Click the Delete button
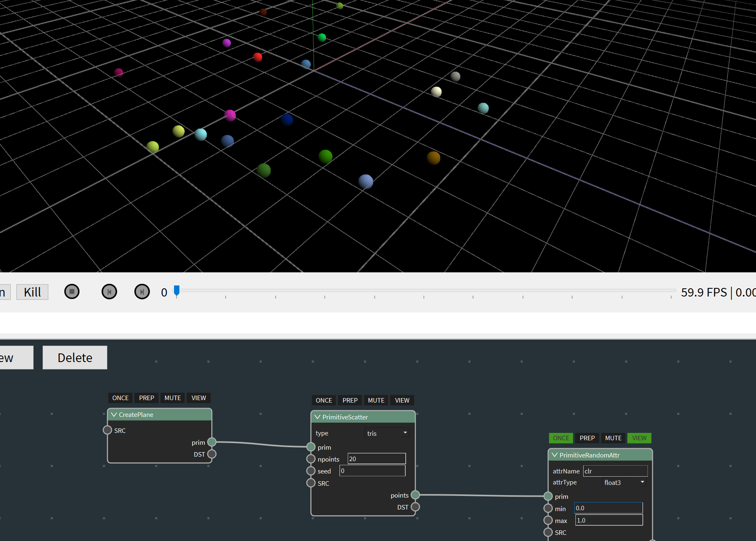This screenshot has height=541, width=756. point(75,358)
